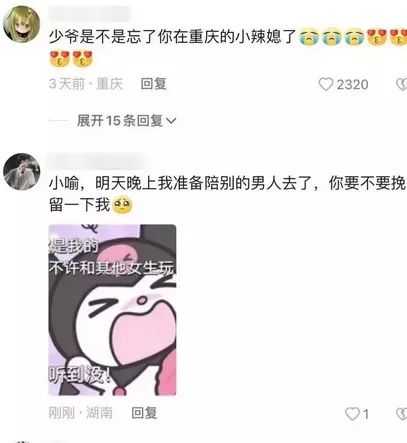The height and width of the screenshot is (443, 407).
Task: Reply to the 重庆 comment via 回复
Action: (153, 84)
